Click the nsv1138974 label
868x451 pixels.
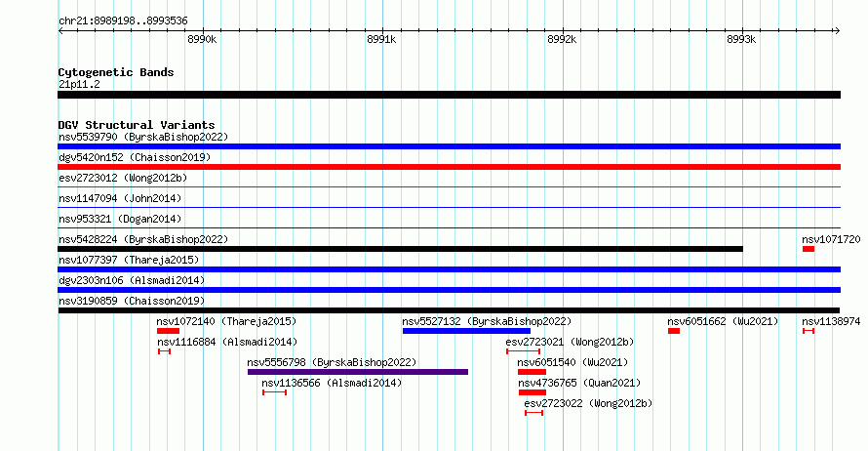[831, 321]
